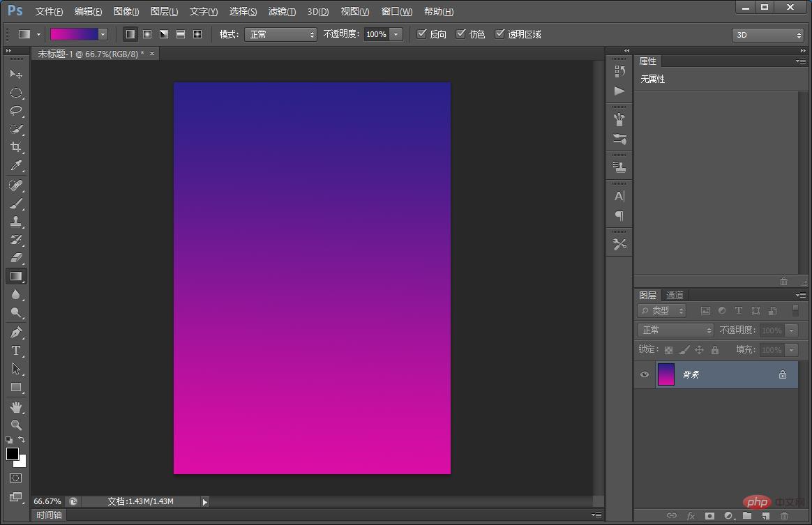This screenshot has width=812, height=525.
Task: Select the Horizontal Type tool
Action: (15, 351)
